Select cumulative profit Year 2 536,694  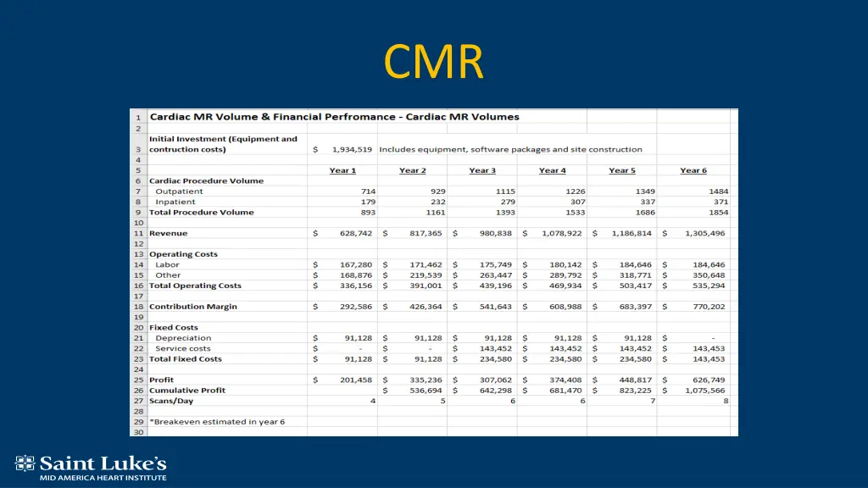pos(426,391)
